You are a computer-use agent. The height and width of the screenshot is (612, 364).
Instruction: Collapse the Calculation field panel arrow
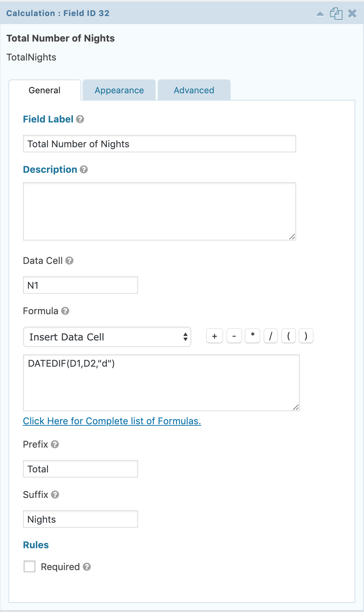coord(320,14)
